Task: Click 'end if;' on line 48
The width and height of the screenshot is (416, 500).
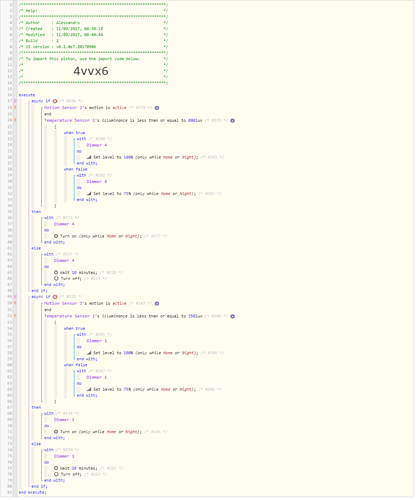Action: [40, 291]
